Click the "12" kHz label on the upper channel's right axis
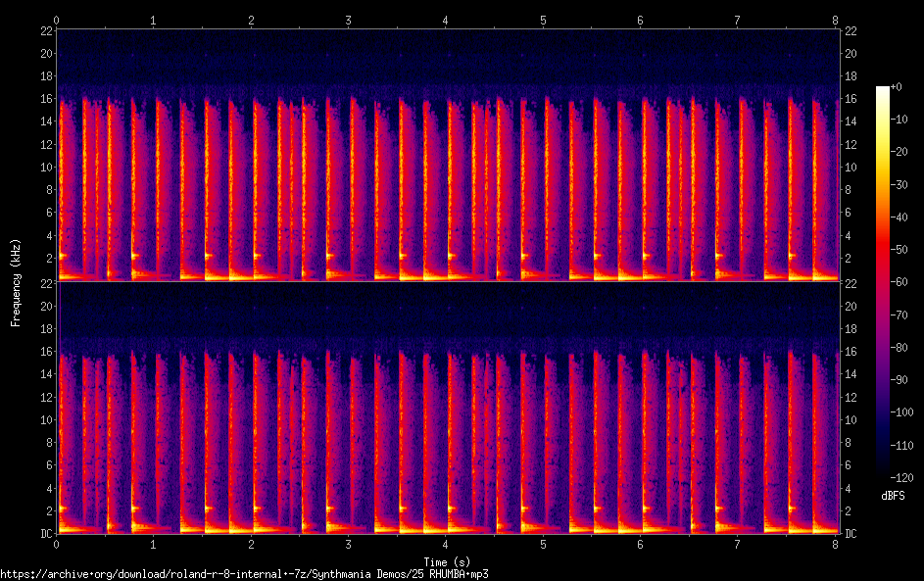Screen dimensions: 924x581 (851, 144)
